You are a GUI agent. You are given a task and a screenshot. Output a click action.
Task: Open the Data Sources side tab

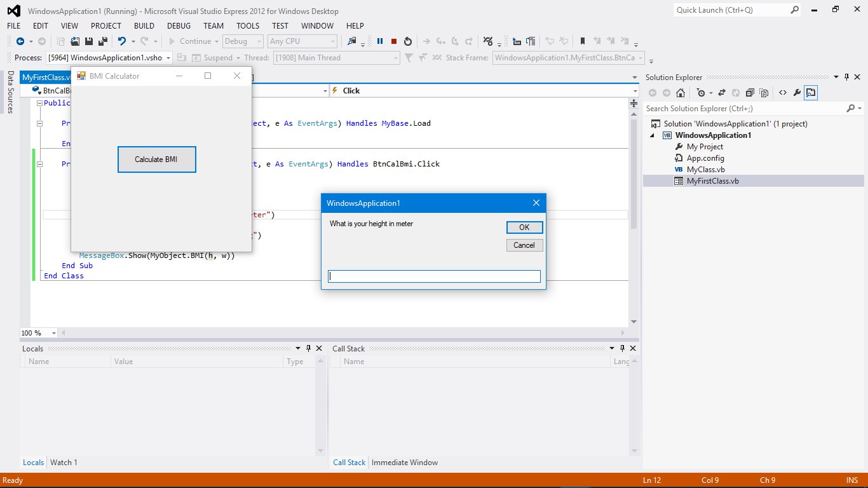coord(10,92)
